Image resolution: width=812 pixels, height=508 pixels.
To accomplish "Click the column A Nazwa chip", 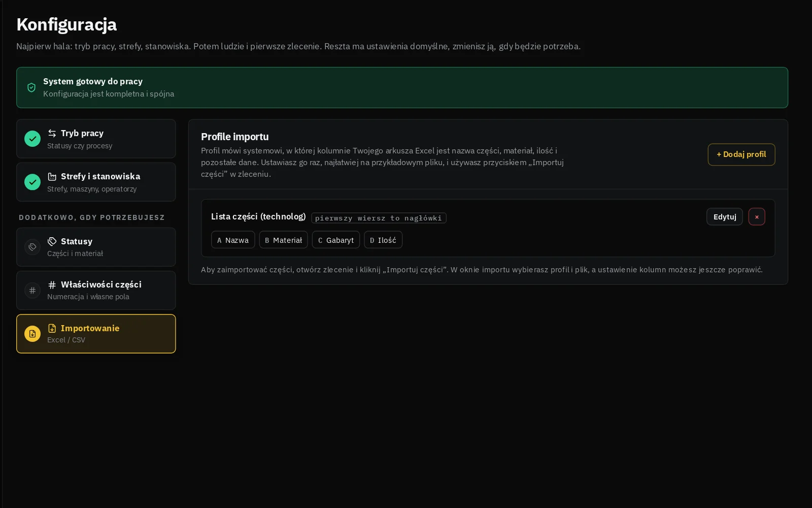I will [233, 240].
